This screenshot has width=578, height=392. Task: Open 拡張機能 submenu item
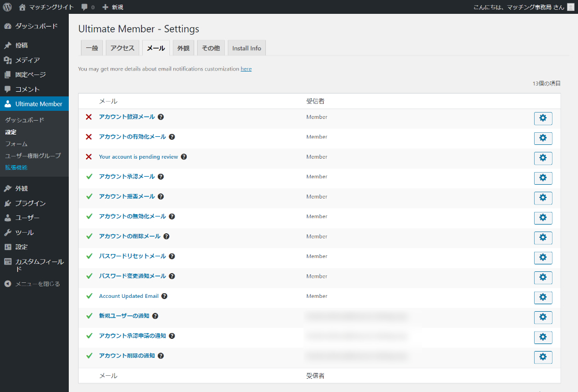click(16, 167)
